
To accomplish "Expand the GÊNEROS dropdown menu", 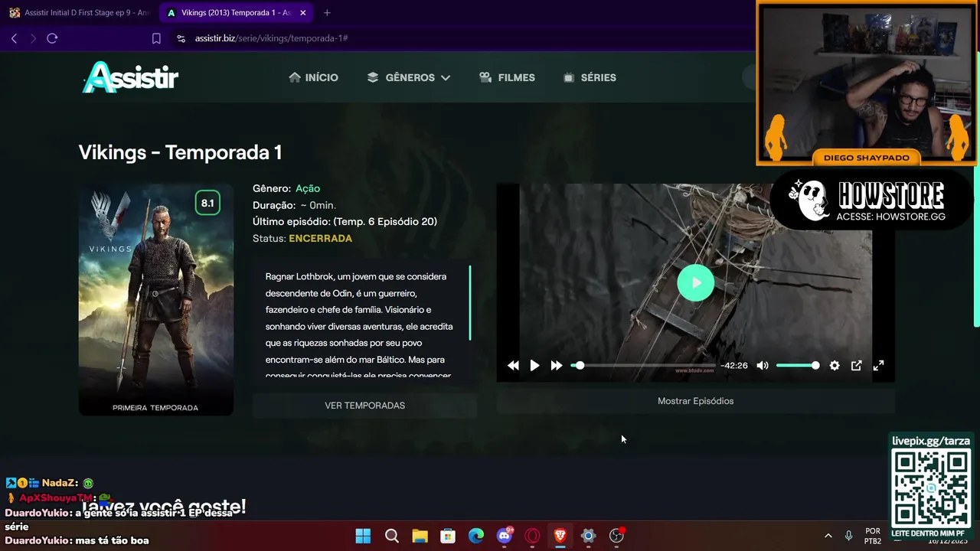I will pos(409,77).
